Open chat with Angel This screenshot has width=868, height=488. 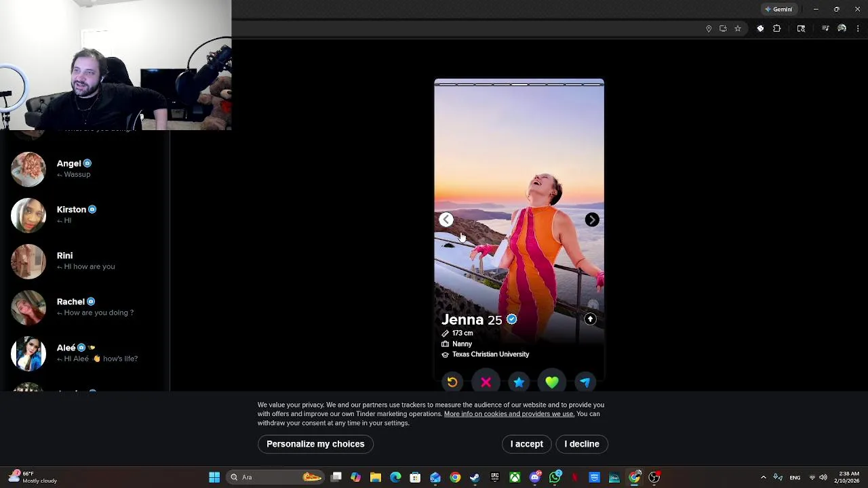[85, 169]
